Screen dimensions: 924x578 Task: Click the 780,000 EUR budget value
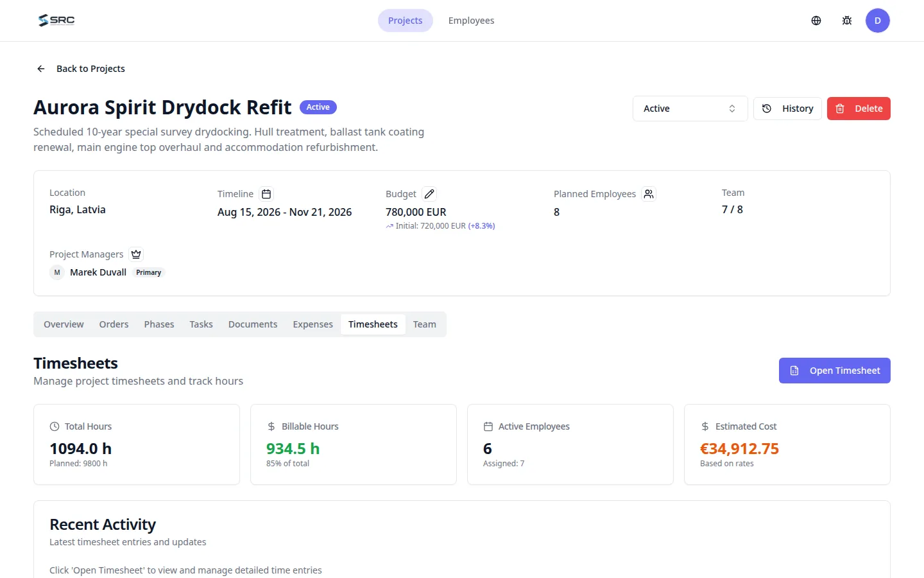tap(416, 212)
